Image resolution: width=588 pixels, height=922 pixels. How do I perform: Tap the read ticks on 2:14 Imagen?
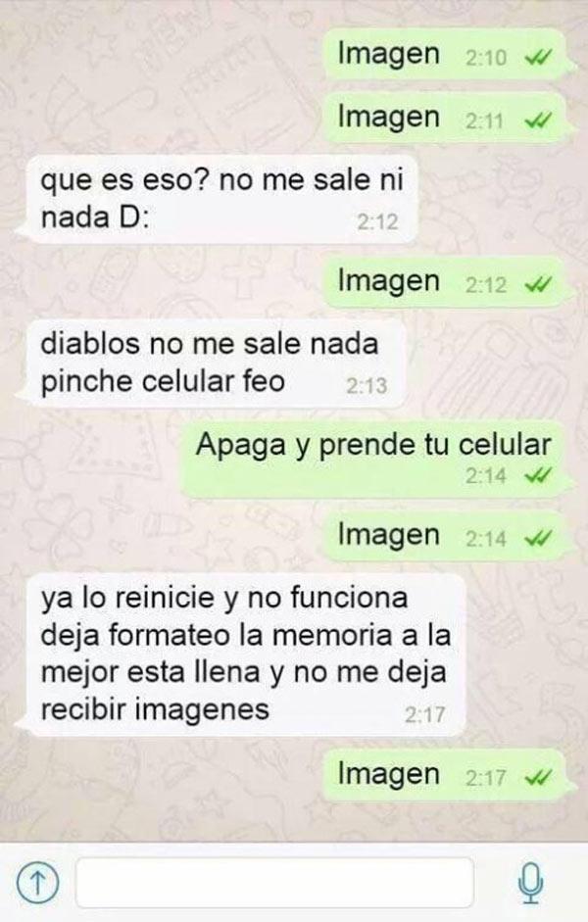tap(537, 538)
